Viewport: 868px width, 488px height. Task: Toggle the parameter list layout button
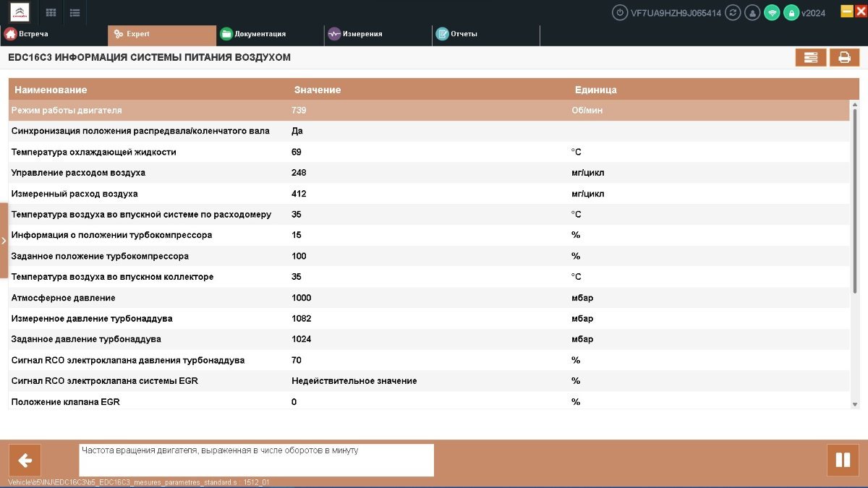(811, 58)
